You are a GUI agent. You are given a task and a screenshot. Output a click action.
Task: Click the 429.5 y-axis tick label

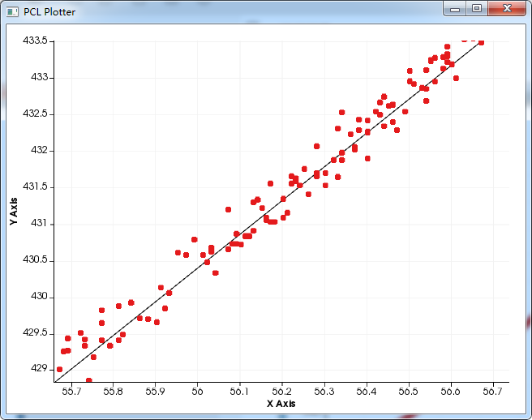36,332
